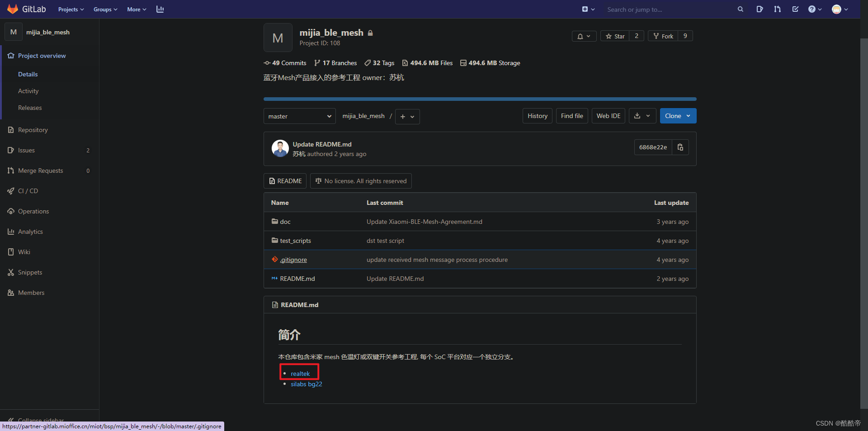
Task: Open the master branch selector
Action: 299,116
